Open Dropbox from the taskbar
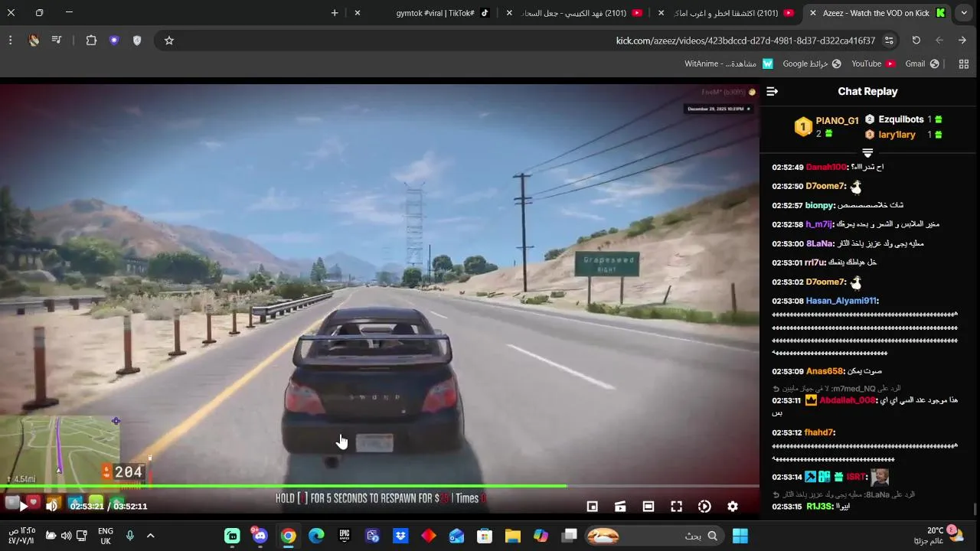 pos(400,536)
